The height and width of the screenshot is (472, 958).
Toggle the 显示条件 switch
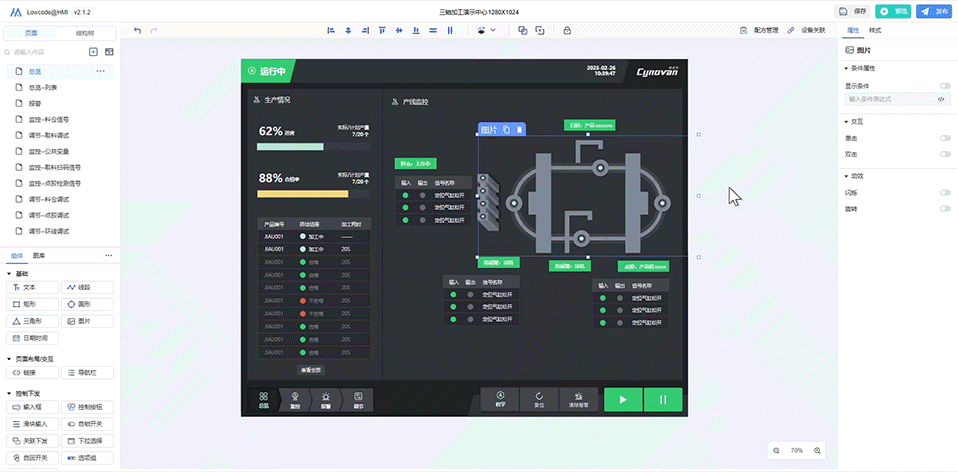(x=944, y=86)
